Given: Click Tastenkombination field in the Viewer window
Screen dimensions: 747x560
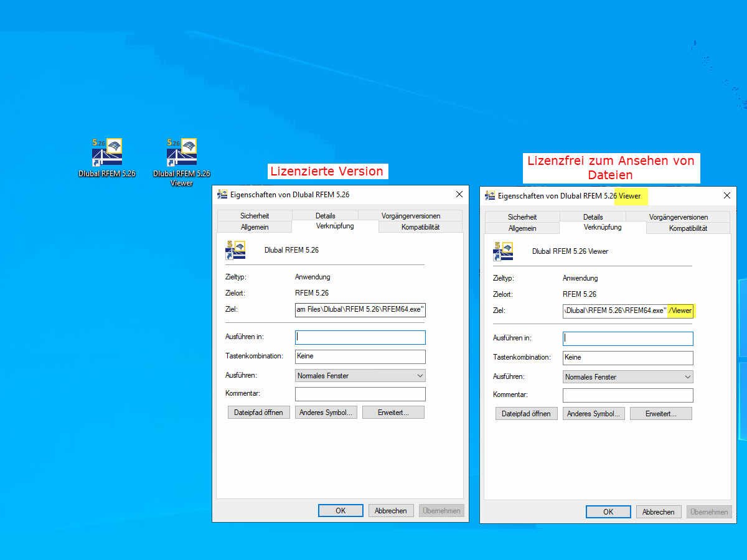Looking at the screenshot, I should coord(628,358).
